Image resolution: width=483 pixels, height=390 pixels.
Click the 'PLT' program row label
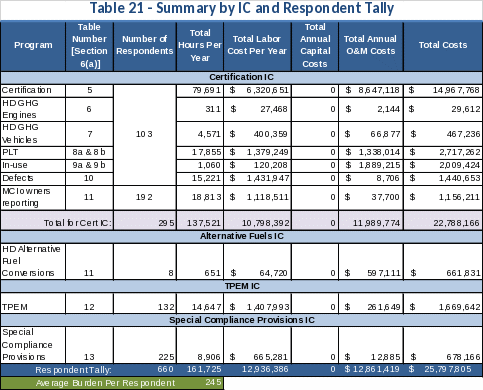[33, 153]
